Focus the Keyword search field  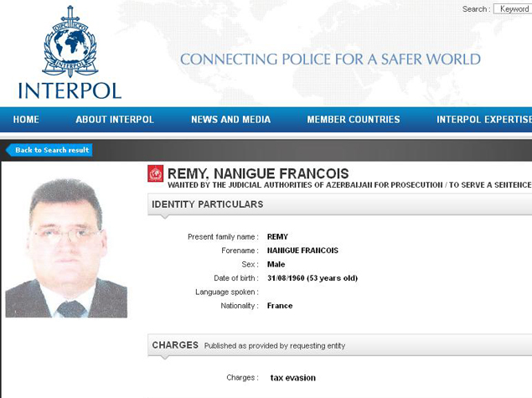pos(513,9)
